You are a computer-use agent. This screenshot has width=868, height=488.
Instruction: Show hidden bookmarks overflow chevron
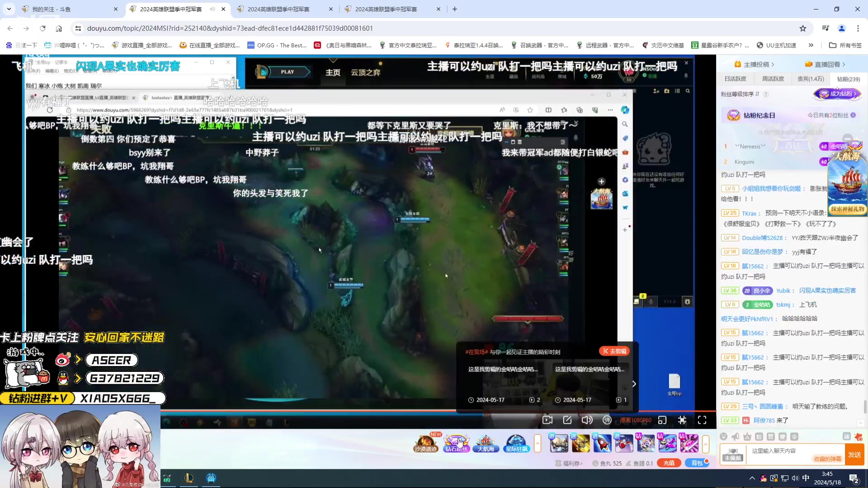coord(811,45)
